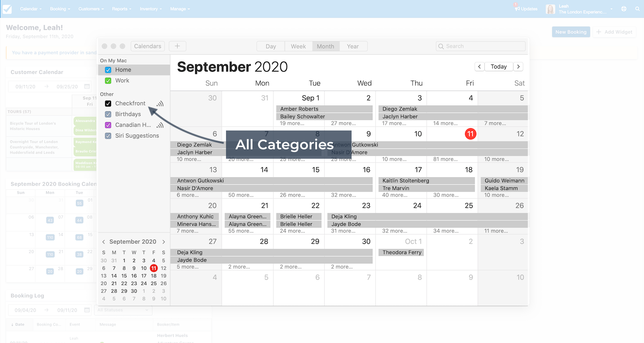Click the globe language icon
The image size is (644, 343).
[x=624, y=9]
